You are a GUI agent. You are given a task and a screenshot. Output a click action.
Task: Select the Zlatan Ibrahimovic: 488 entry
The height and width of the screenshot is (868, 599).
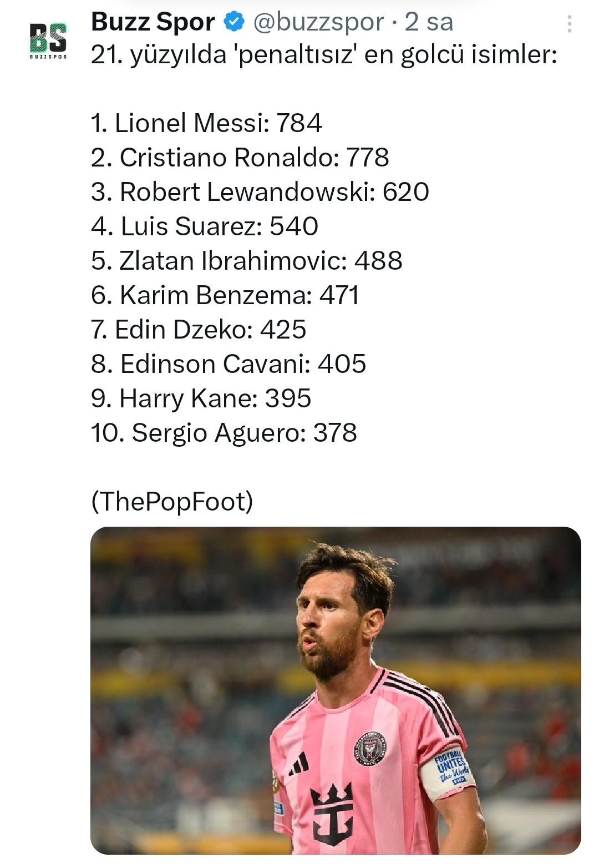pos(246,261)
